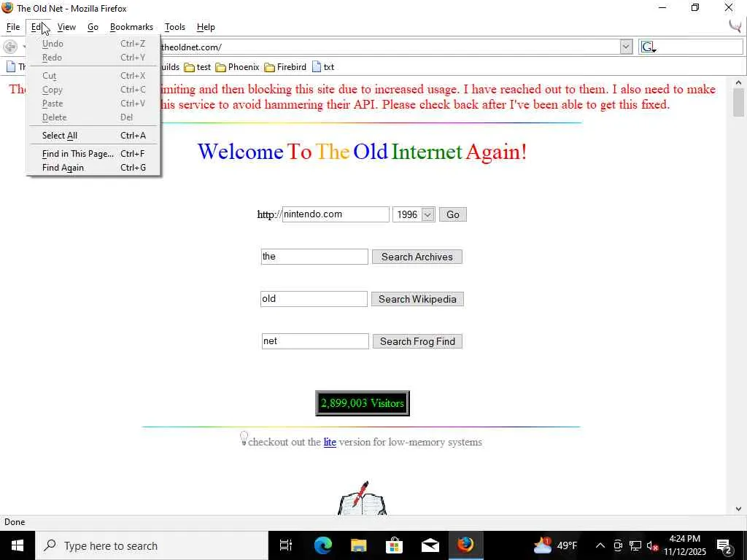
Task: Launch Microsoft Edge from taskbar
Action: (322, 545)
